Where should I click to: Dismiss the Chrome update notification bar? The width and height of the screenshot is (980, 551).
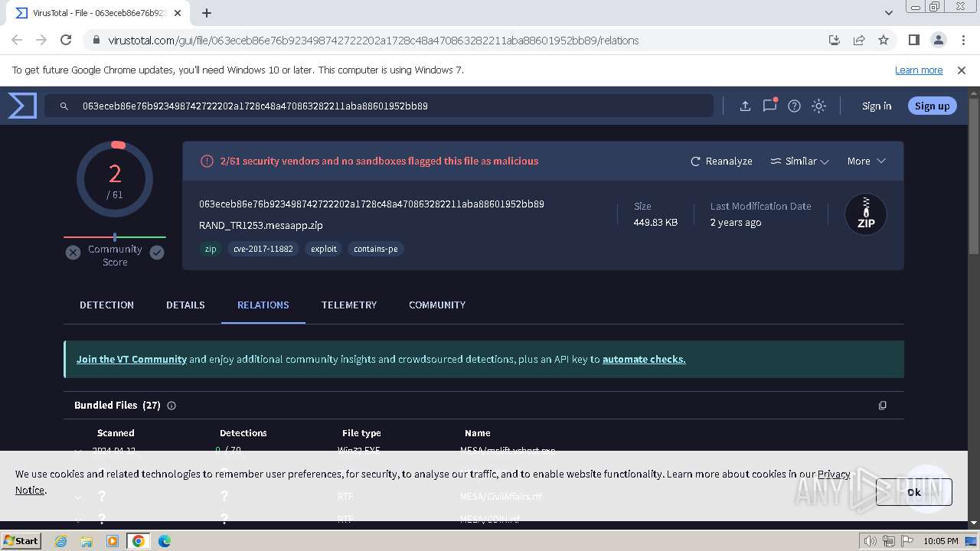point(962,70)
